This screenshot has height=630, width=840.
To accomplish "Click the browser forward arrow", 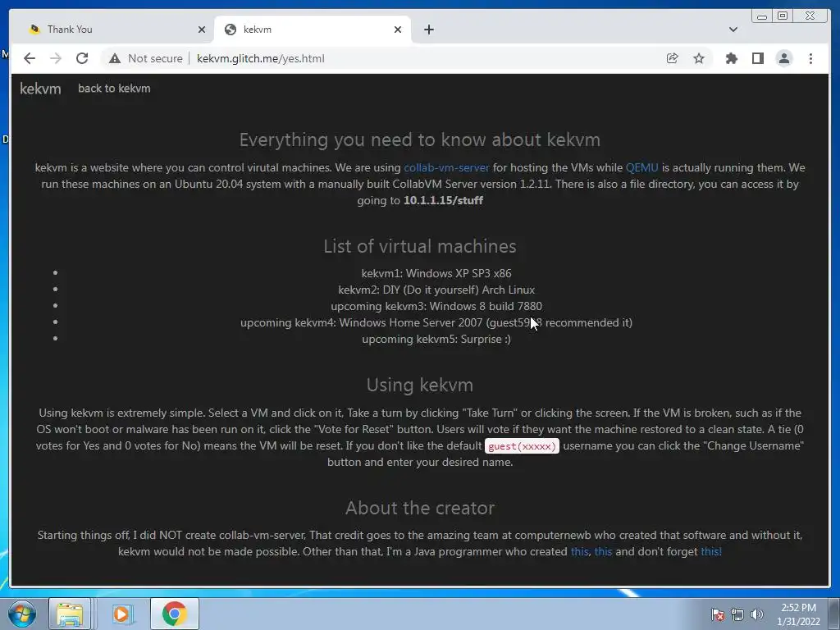I will [56, 58].
